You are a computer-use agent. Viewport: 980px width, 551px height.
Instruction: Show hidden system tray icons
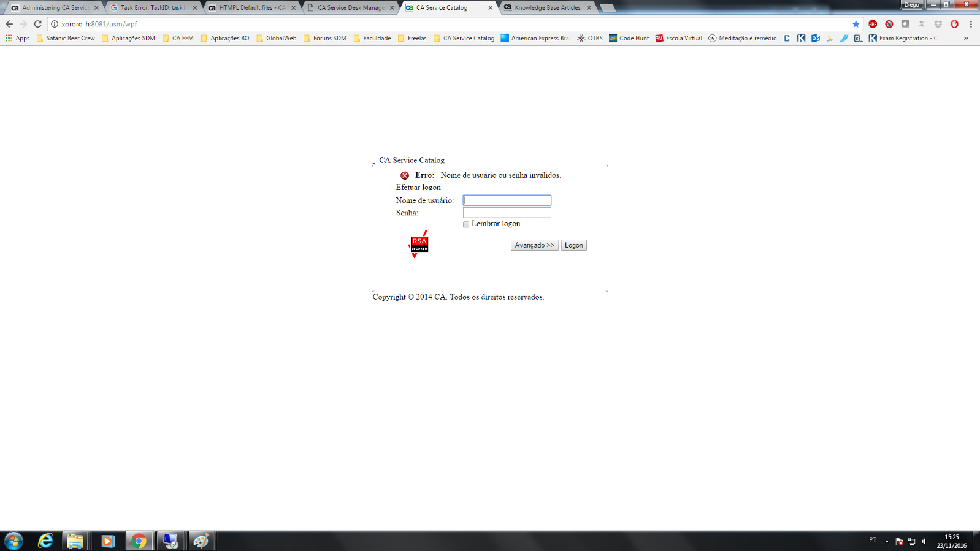pos(887,541)
